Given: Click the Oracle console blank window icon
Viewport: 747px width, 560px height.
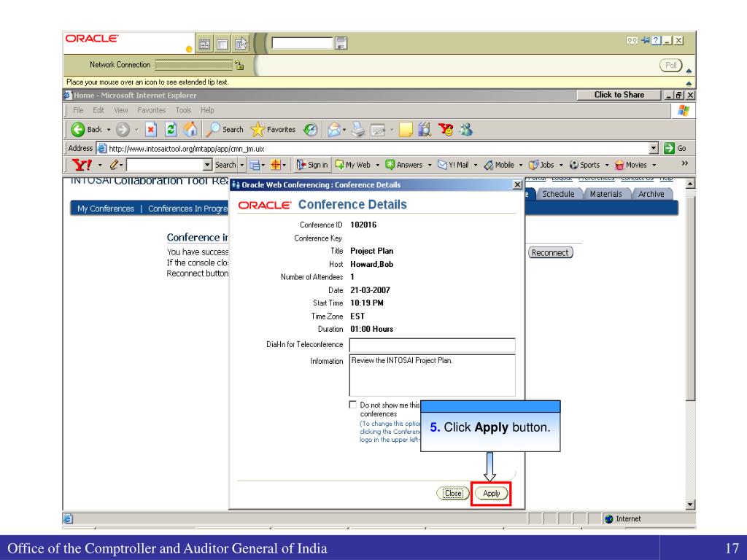Looking at the screenshot, I should click(222, 44).
